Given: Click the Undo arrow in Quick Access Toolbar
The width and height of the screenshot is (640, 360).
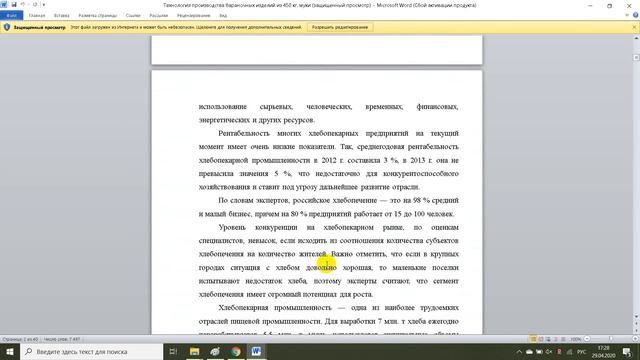Looking at the screenshot, I should [23, 4].
